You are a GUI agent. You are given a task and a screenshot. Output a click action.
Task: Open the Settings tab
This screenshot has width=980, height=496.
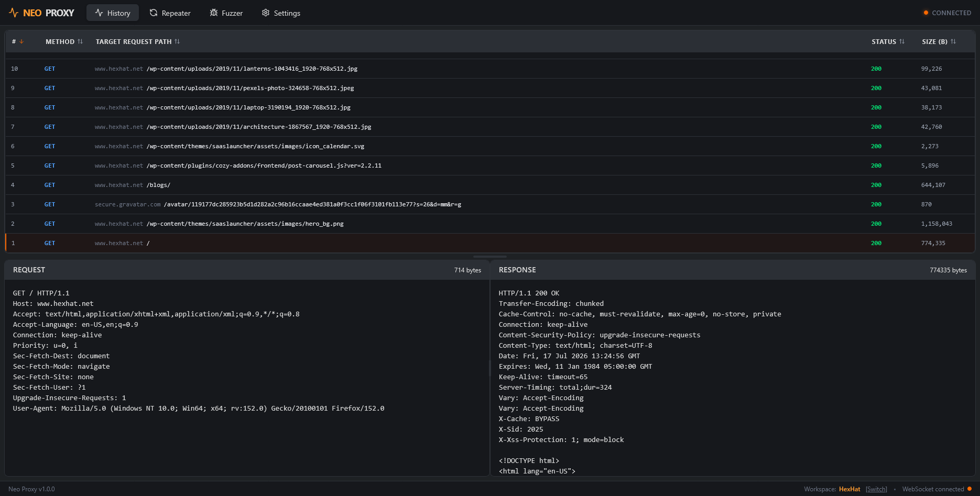tap(281, 13)
